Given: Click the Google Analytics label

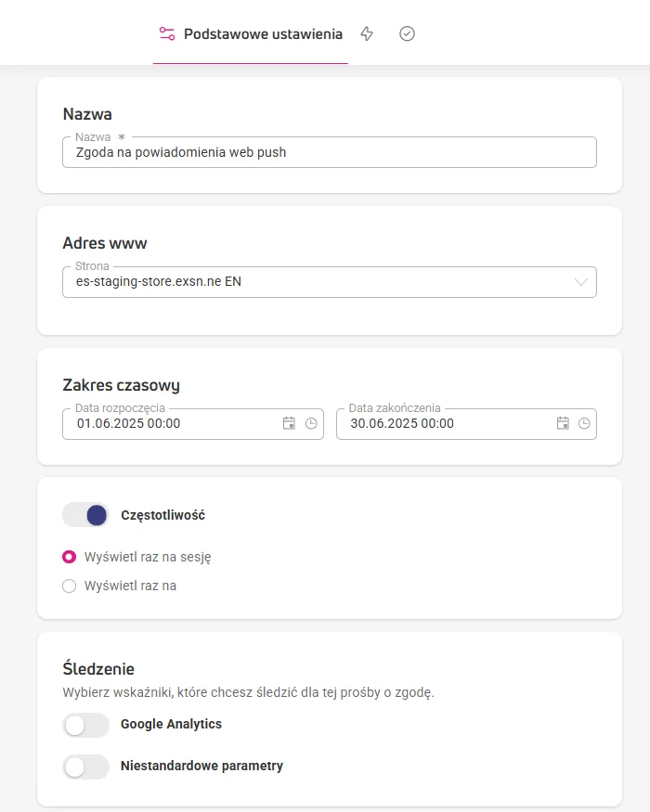Looking at the screenshot, I should coord(171,724).
